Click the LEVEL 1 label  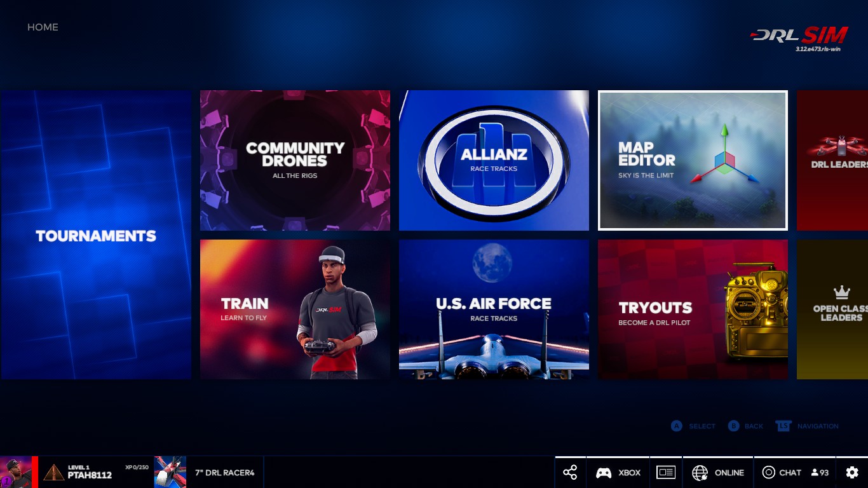tap(79, 467)
